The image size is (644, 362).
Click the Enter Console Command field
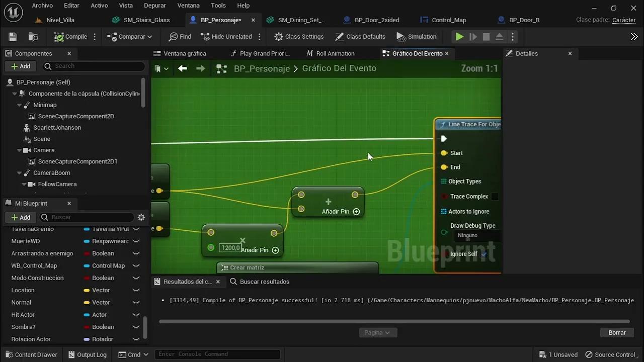point(217,354)
